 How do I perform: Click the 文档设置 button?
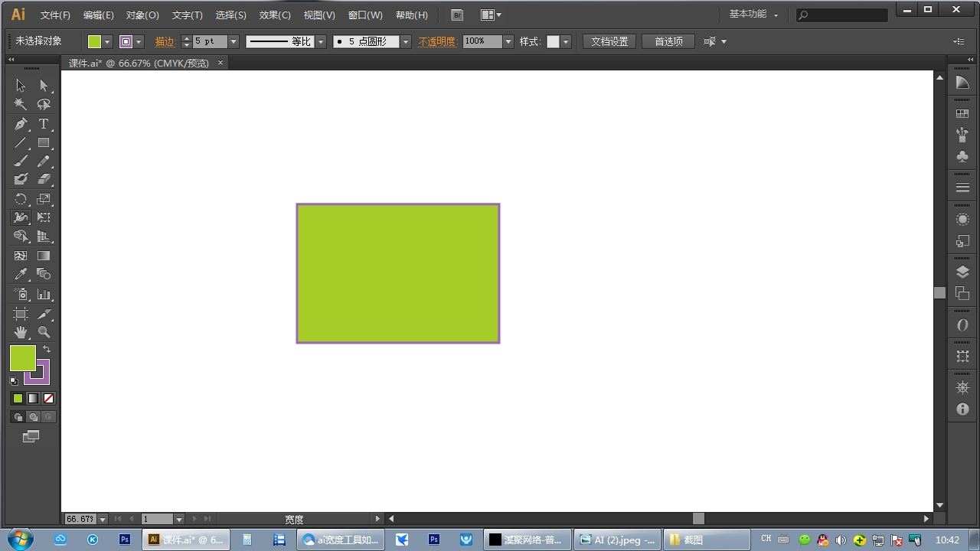609,42
